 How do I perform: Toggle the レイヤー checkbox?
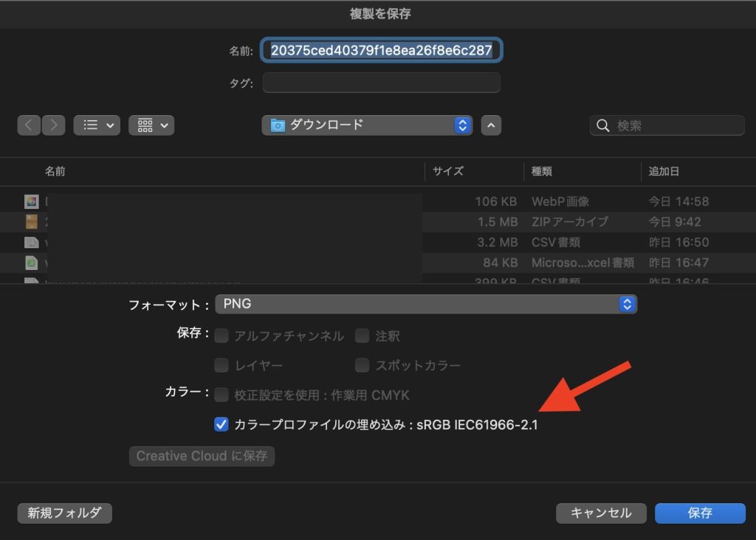[x=221, y=365]
